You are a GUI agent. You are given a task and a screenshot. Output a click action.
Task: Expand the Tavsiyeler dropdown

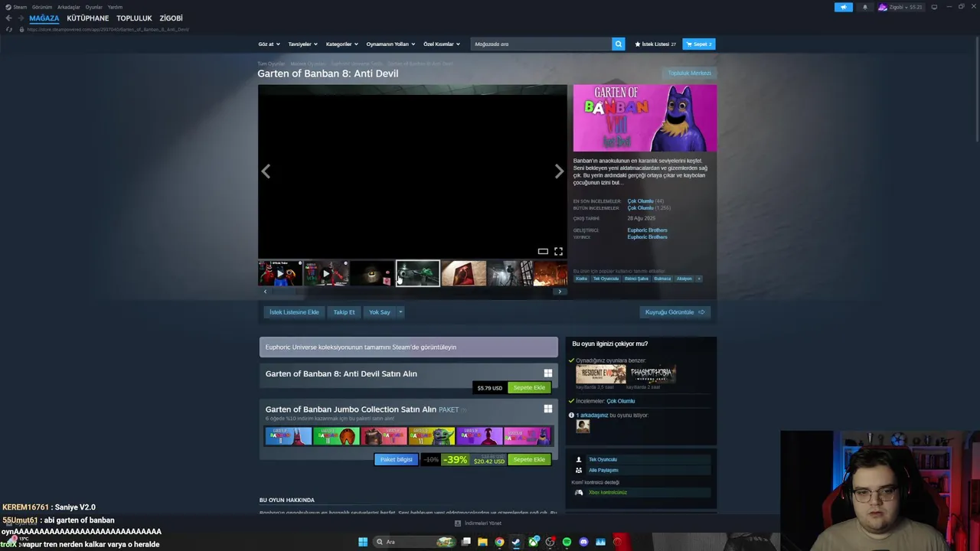(302, 44)
